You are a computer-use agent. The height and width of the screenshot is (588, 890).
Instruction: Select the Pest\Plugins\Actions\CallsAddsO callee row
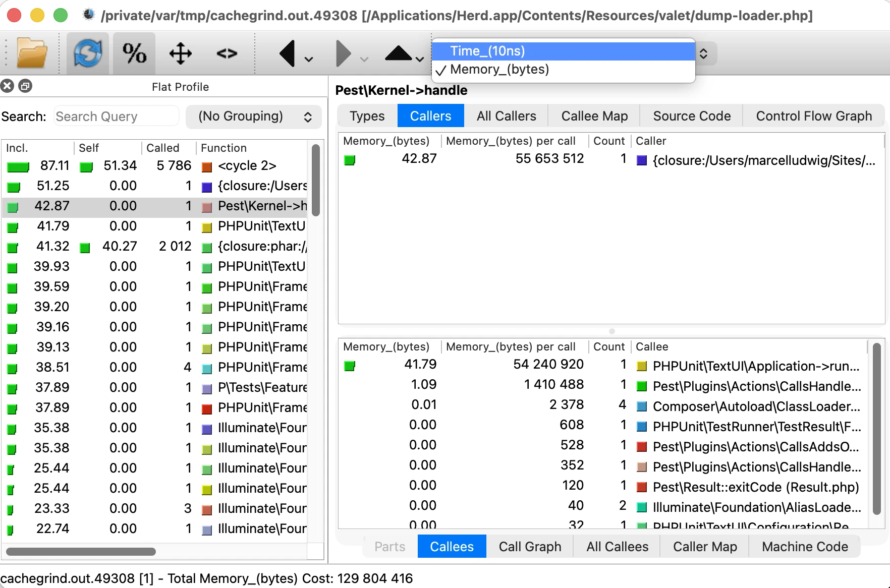tap(603, 446)
